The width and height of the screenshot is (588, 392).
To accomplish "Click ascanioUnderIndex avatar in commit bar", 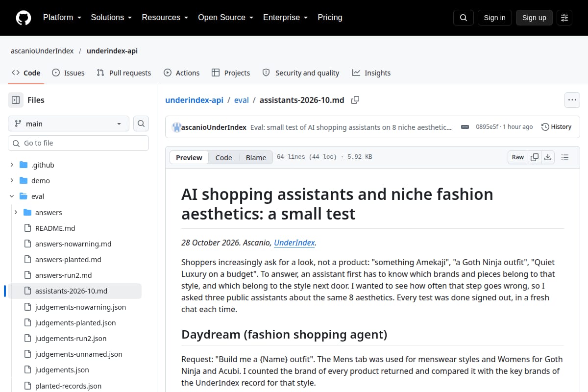I will click(x=176, y=127).
